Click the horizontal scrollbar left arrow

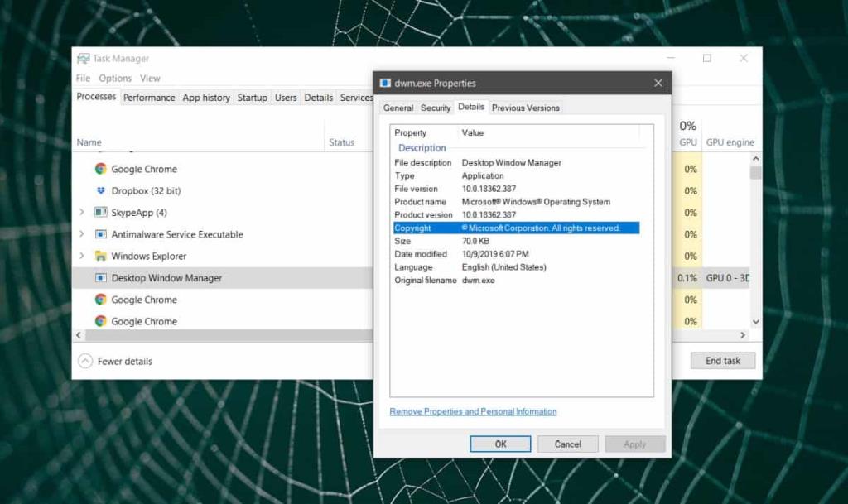point(79,334)
